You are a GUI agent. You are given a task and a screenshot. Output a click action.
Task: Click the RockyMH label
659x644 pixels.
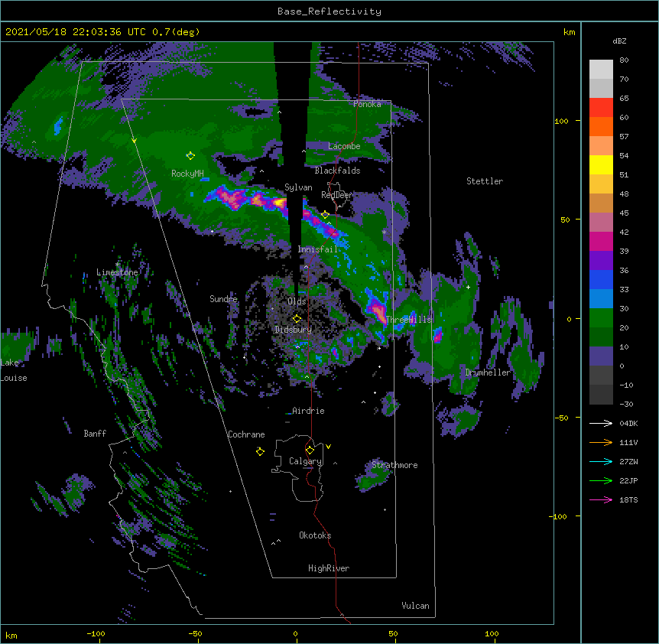187,174
